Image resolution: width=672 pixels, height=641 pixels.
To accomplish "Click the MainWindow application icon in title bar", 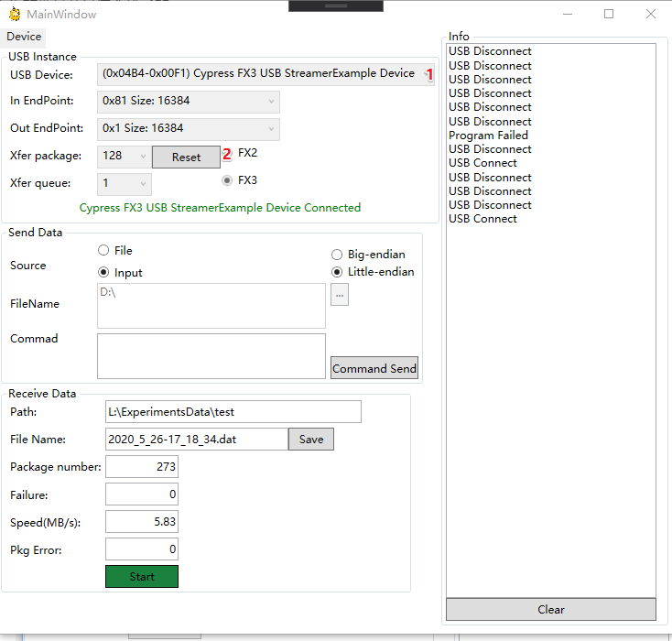I will pos(15,14).
